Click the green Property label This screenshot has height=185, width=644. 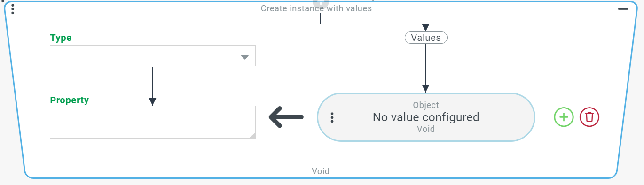pos(70,100)
